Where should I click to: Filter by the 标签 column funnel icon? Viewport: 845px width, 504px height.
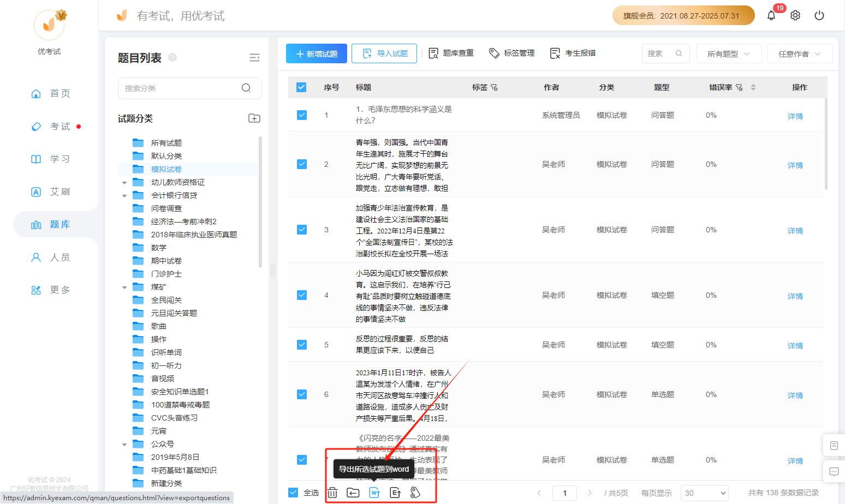494,87
